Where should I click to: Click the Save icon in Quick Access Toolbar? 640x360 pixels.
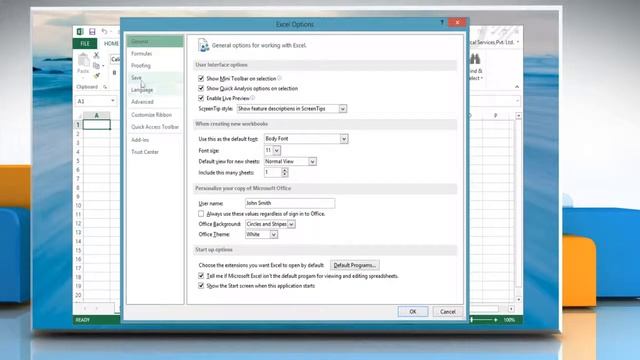[x=92, y=32]
